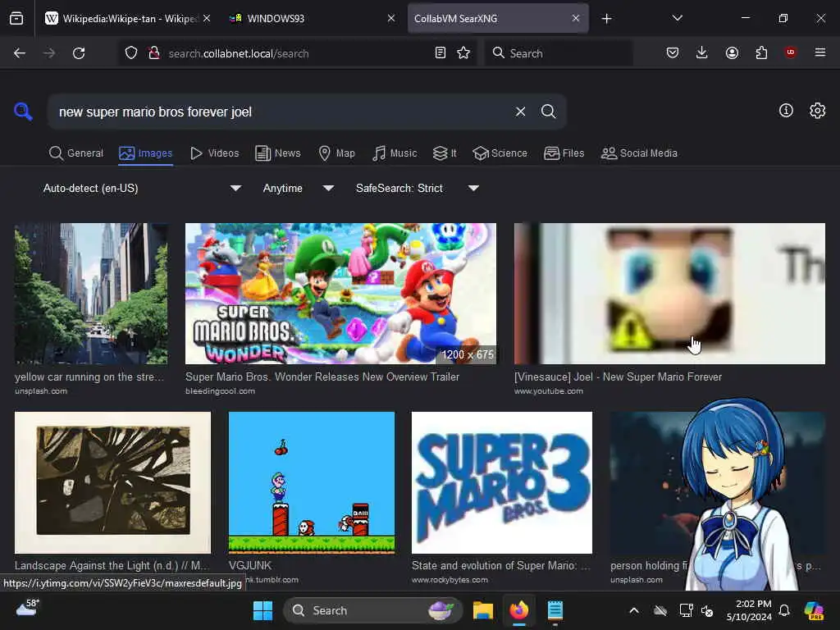840x630 pixels.
Task: Open the uBlock Origin extension icon
Action: (791, 52)
